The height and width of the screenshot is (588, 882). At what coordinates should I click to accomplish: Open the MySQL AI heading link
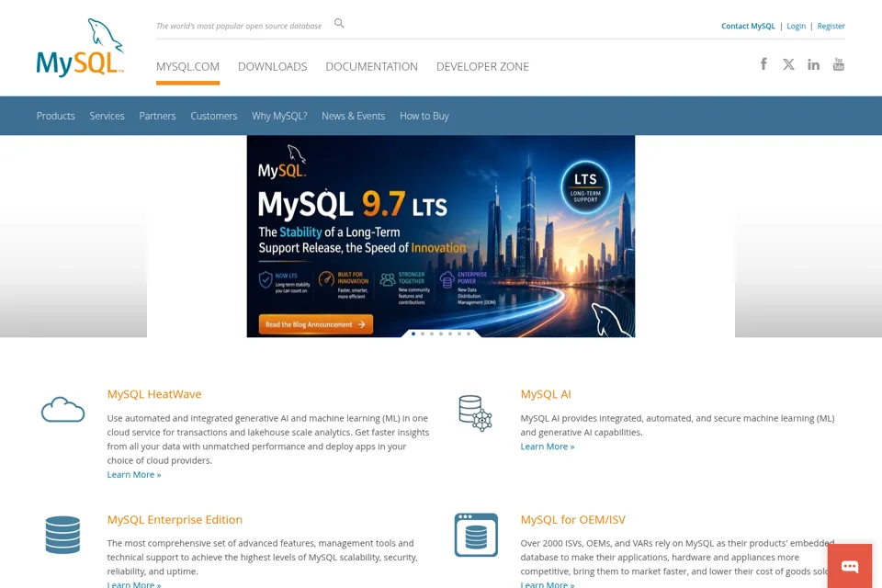[546, 394]
